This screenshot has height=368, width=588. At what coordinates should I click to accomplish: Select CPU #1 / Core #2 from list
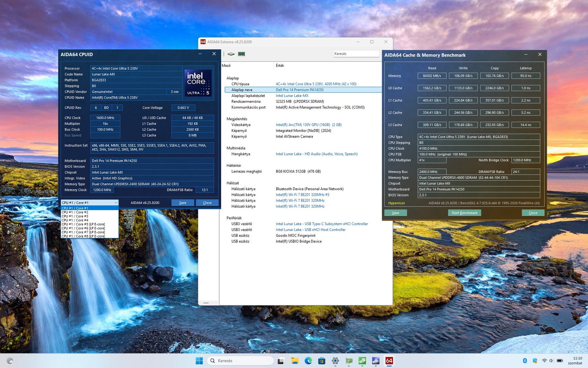pyautogui.click(x=90, y=212)
